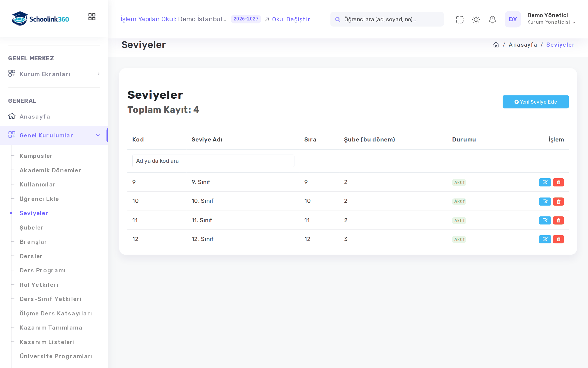The height and width of the screenshot is (368, 588).
Task: Click İşlem Yapılan Okul school name
Action: [202, 19]
